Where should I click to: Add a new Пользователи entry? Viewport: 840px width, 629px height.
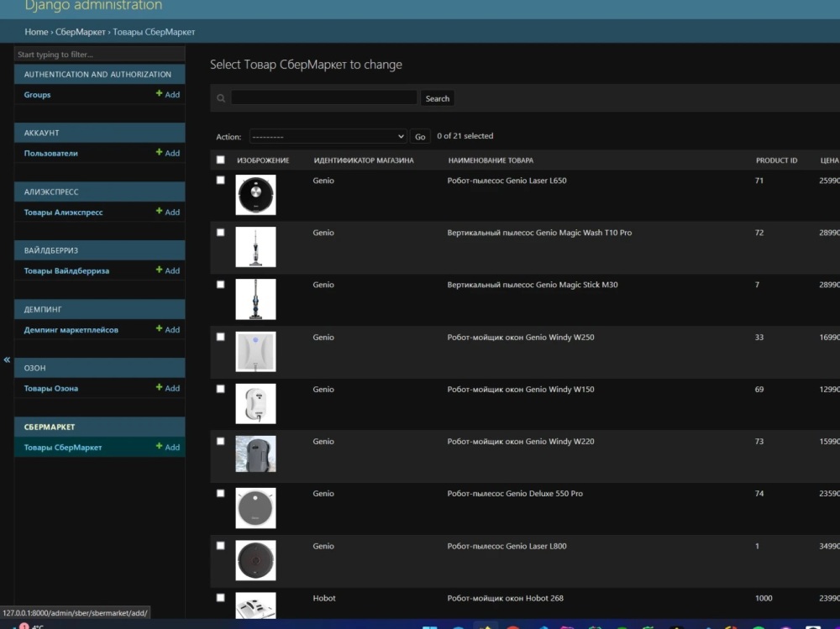[168, 153]
